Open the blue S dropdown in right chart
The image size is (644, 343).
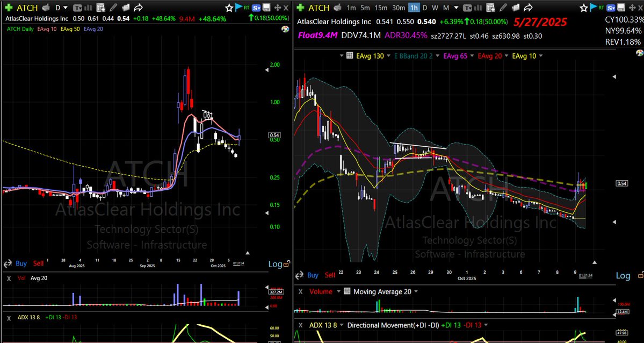coord(611,8)
